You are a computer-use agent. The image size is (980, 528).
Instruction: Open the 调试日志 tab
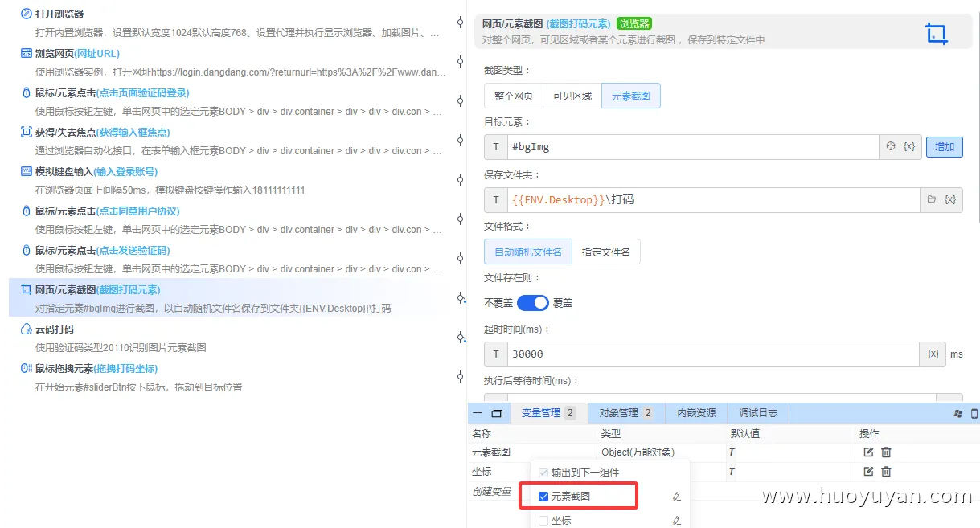point(758,413)
